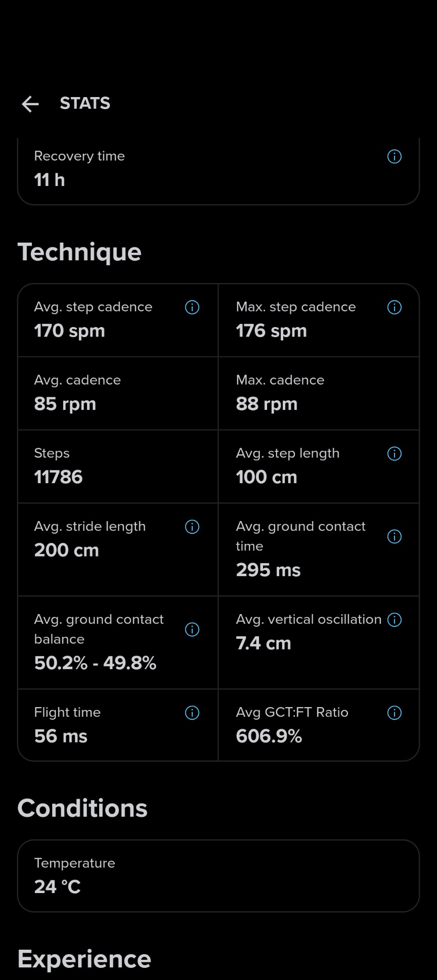Tap the Experience section heading
The height and width of the screenshot is (980, 437).
(x=84, y=959)
